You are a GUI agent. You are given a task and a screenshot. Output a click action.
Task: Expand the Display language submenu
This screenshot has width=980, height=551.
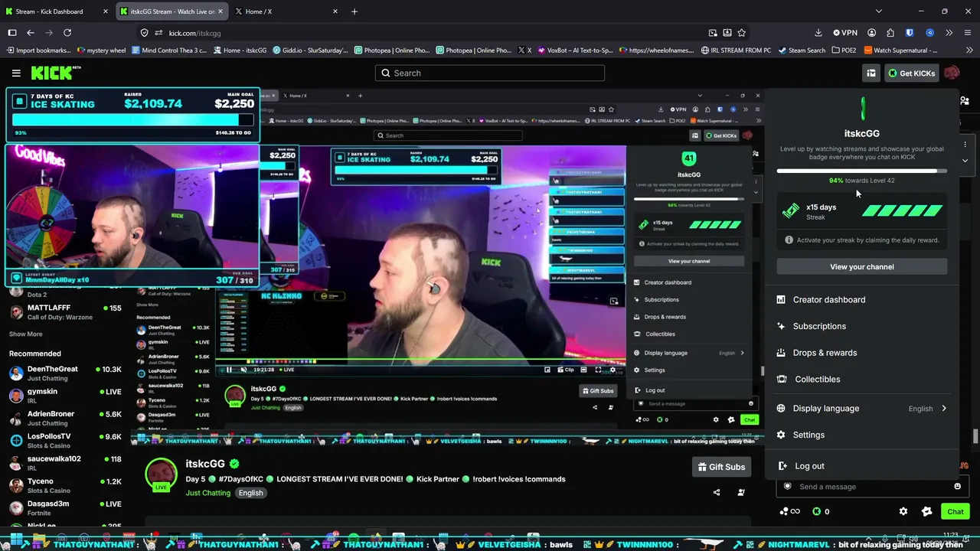(x=862, y=409)
